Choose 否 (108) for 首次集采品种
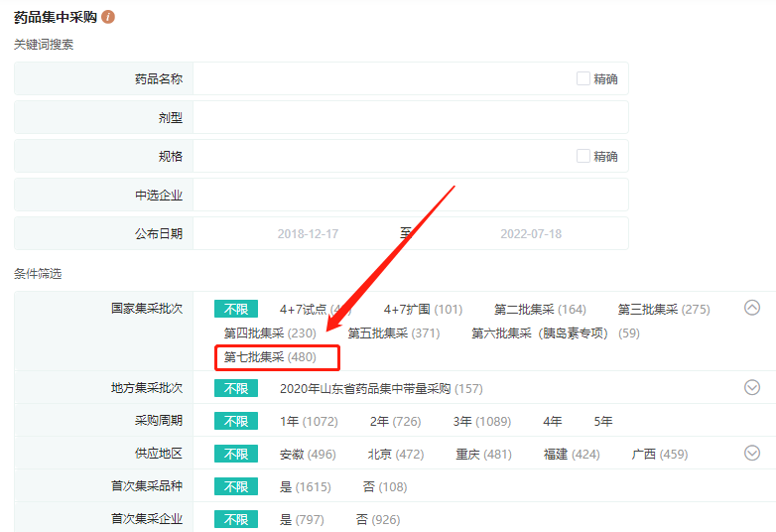The width and height of the screenshot is (776, 532). (x=385, y=486)
